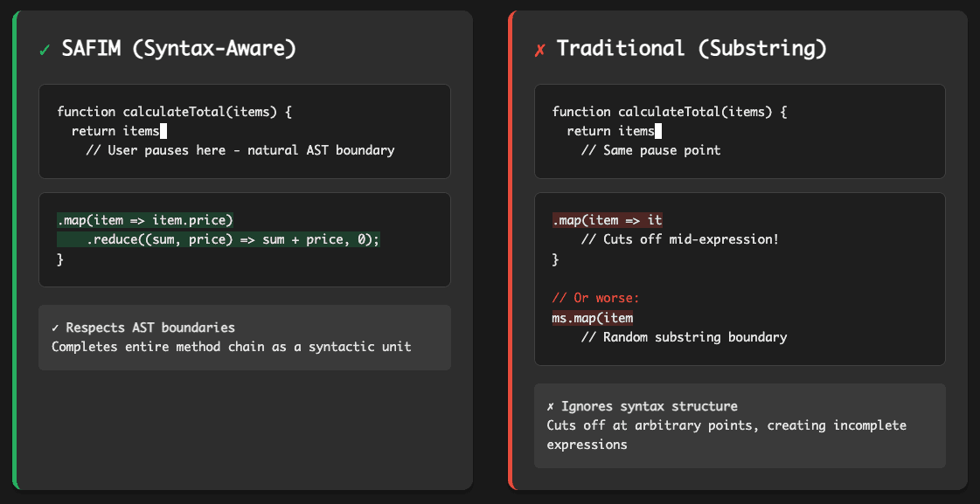The width and height of the screenshot is (980, 504).
Task: Click the text cursor in the Traditional code block
Action: coord(658,131)
